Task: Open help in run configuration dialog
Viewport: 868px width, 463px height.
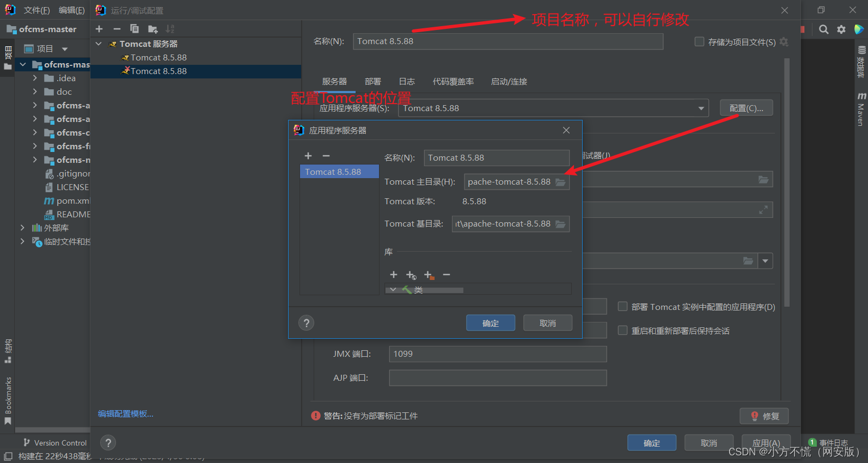Action: (108, 443)
